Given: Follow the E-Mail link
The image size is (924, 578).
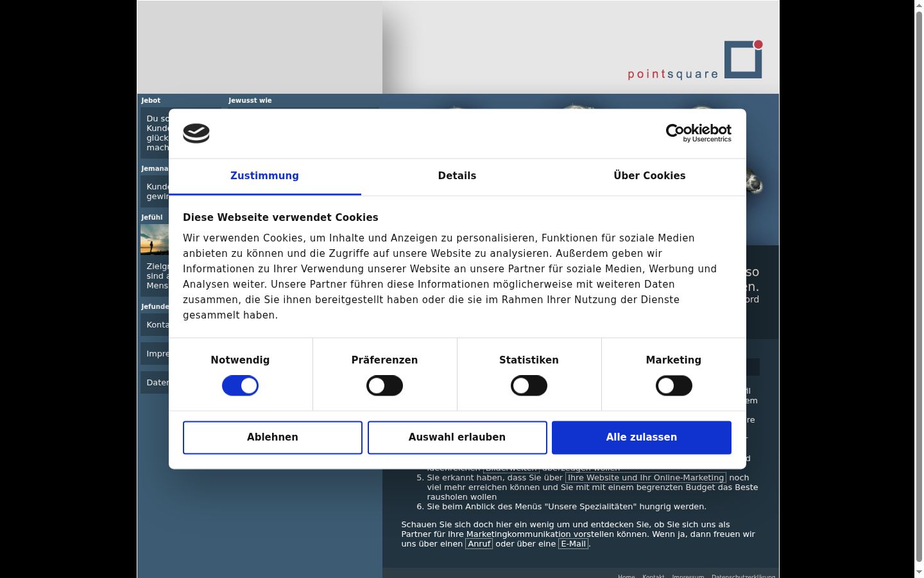Looking at the screenshot, I should point(573,544).
